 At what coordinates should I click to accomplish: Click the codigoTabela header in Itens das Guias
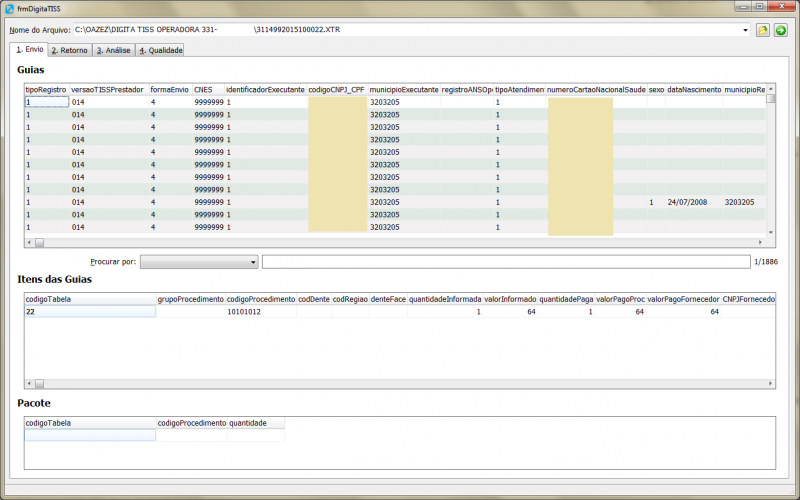90,299
